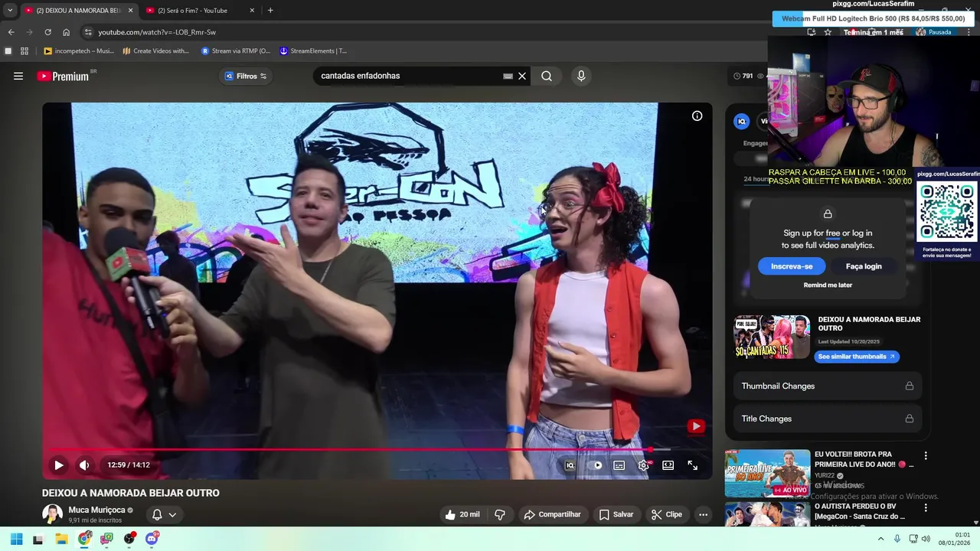Open Windows Start menu
This screenshot has height=551, width=980.
click(16, 539)
